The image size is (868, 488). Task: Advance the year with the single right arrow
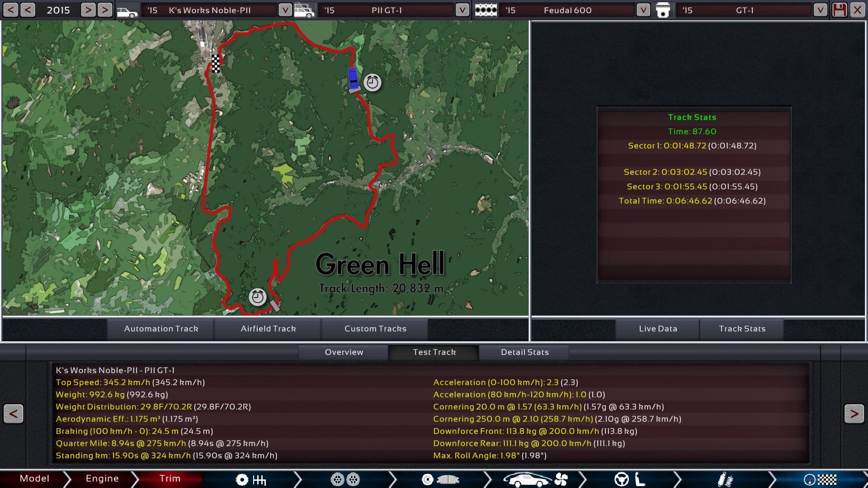pos(88,10)
